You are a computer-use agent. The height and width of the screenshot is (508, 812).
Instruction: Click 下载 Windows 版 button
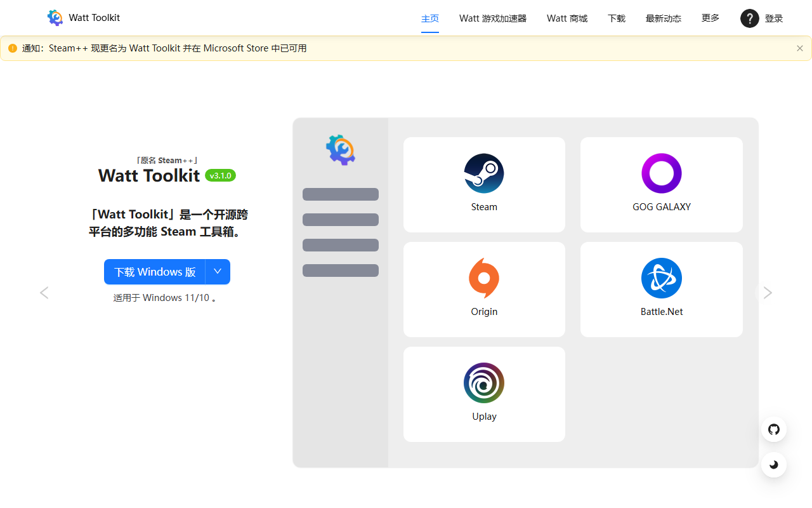tap(155, 272)
